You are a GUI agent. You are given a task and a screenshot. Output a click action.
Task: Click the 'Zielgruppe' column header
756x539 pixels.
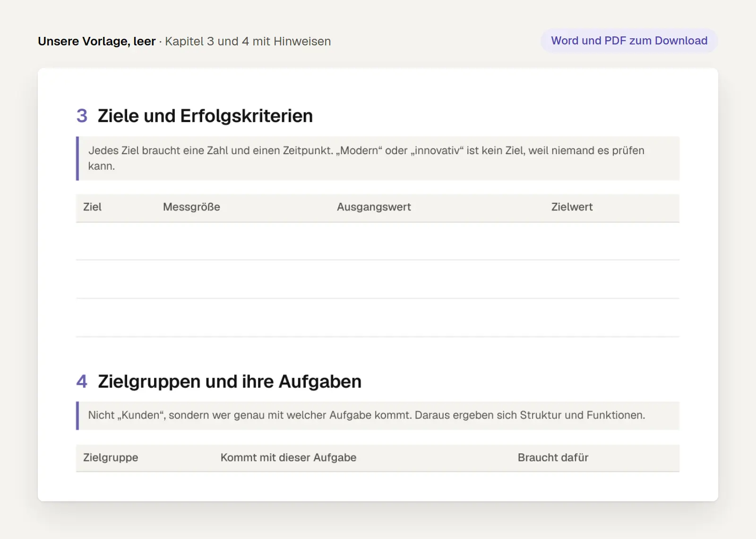[x=111, y=458]
